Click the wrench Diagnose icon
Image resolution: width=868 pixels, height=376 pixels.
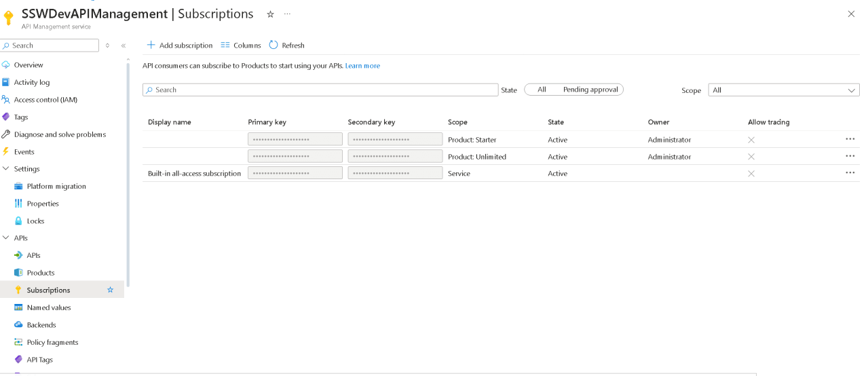(x=6, y=134)
